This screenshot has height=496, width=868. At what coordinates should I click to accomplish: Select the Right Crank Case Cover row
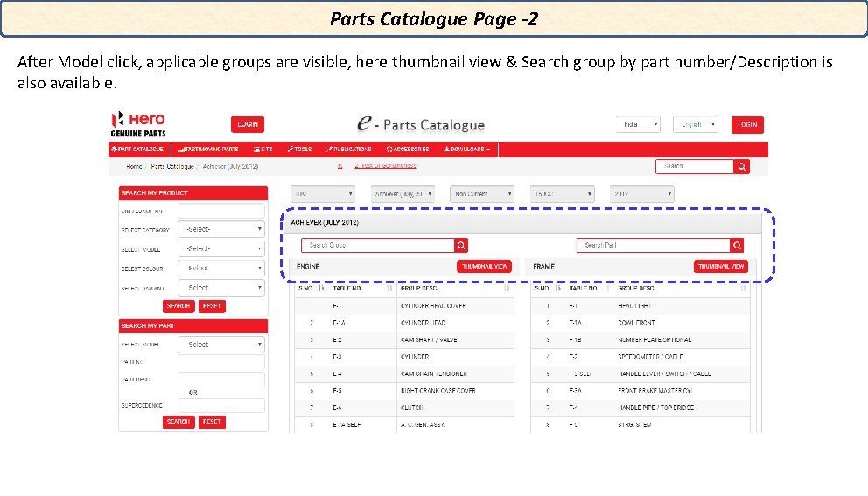pos(404,391)
